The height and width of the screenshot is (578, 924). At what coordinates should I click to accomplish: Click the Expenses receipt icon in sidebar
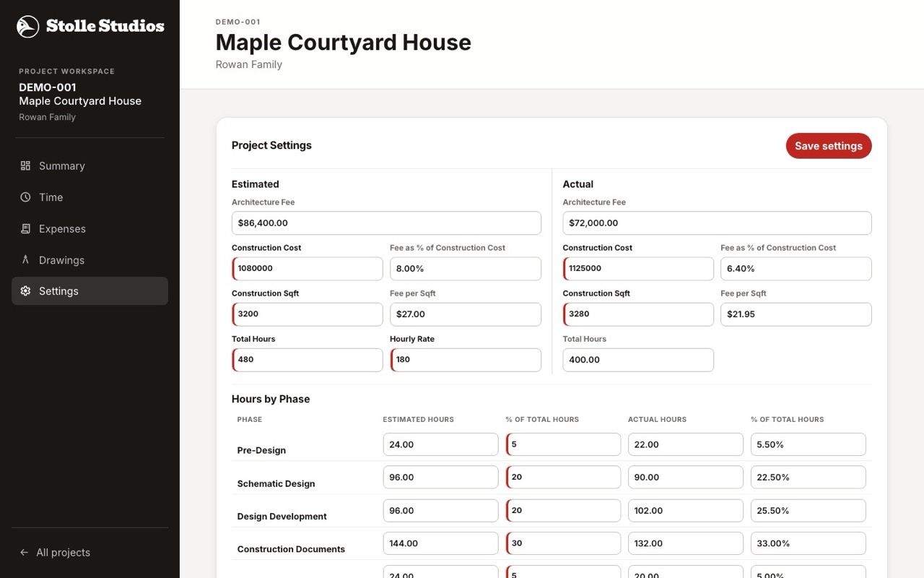[x=25, y=228]
